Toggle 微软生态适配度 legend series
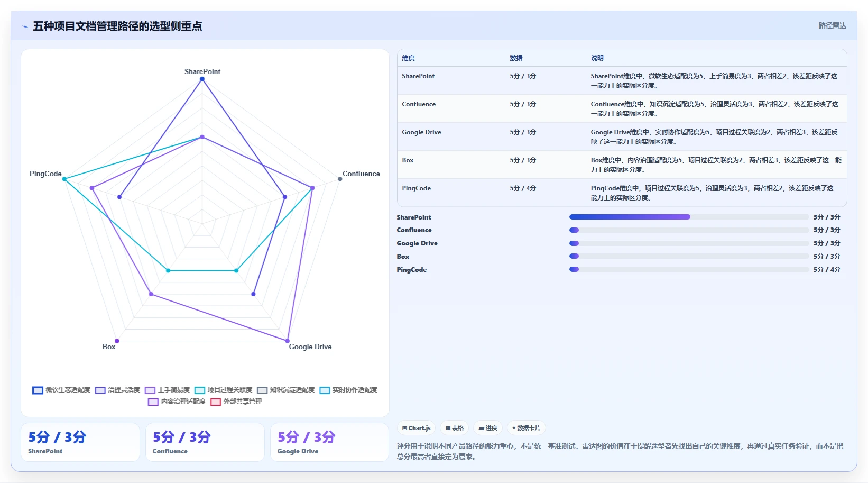The height and width of the screenshot is (483, 868). pyautogui.click(x=61, y=390)
